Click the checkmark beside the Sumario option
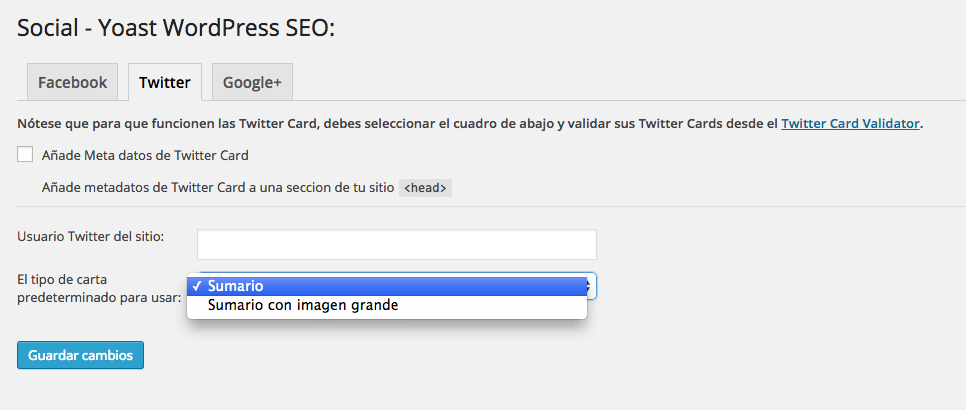This screenshot has width=966, height=410. [x=198, y=286]
